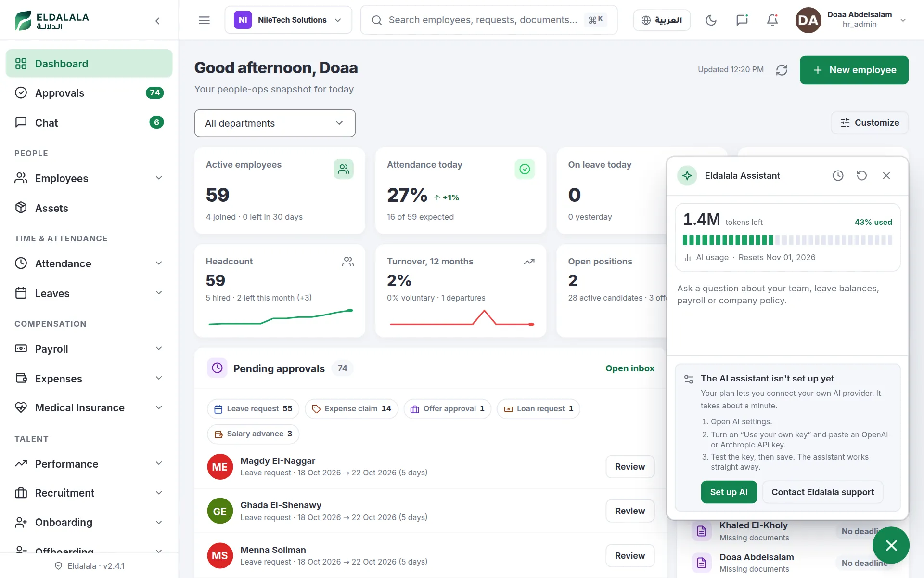Open the messages chat icon in header

(x=742, y=20)
